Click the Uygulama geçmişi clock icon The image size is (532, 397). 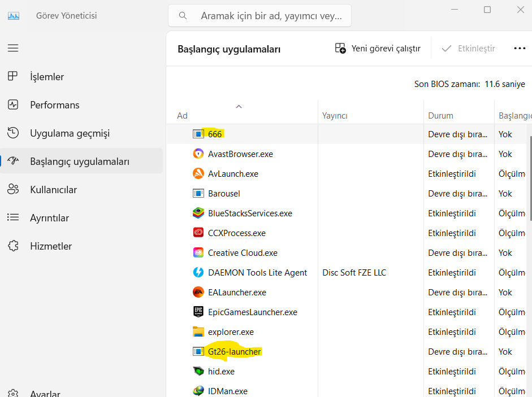[x=13, y=133]
